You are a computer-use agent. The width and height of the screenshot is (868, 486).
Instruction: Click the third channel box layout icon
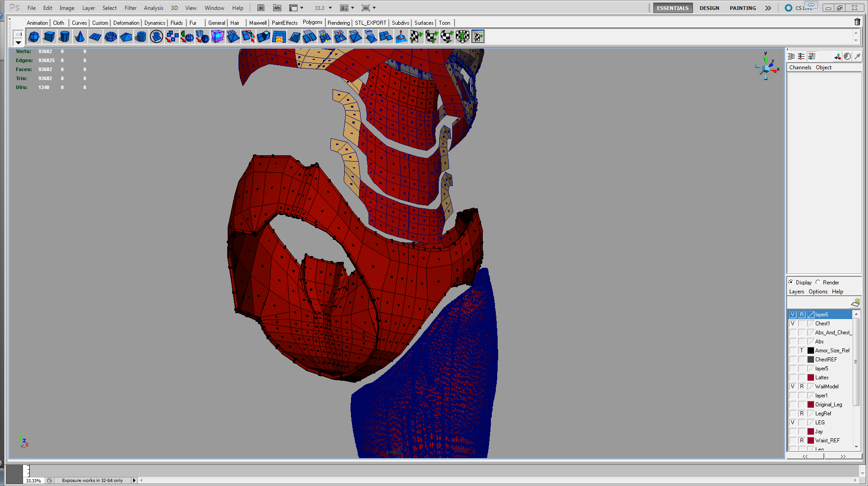coord(812,56)
